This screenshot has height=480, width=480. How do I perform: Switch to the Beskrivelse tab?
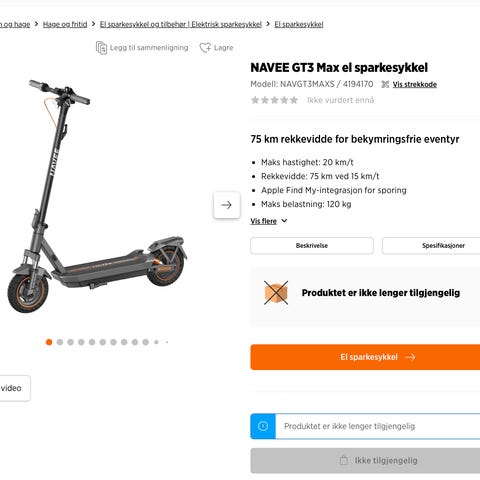coord(312,246)
